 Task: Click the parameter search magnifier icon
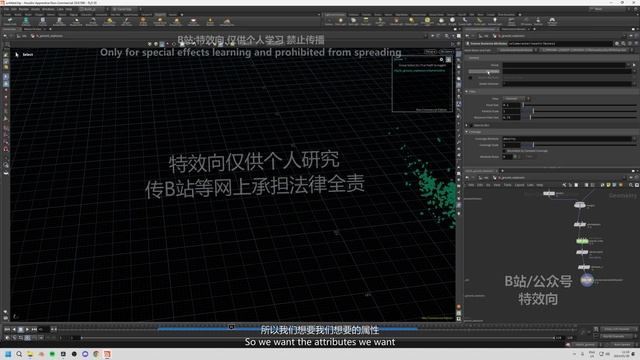624,43
